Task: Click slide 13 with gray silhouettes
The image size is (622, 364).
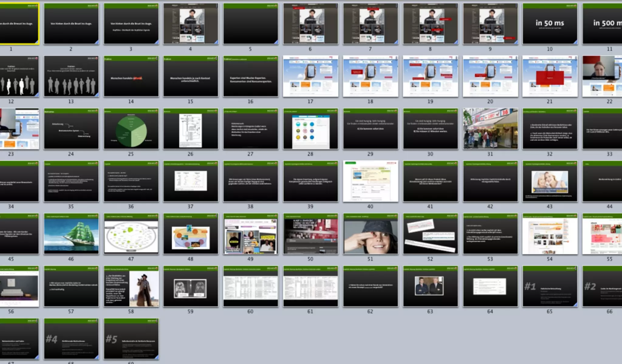Action: click(71, 76)
